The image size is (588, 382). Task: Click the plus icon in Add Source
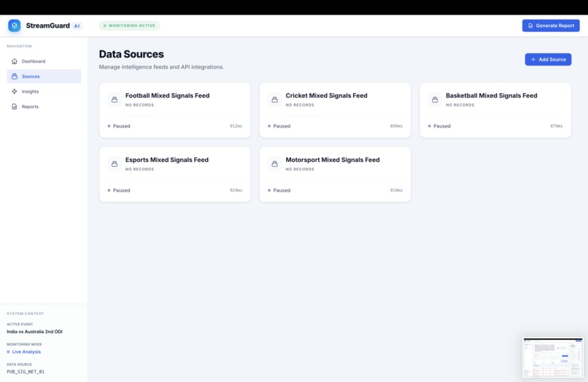click(x=533, y=59)
